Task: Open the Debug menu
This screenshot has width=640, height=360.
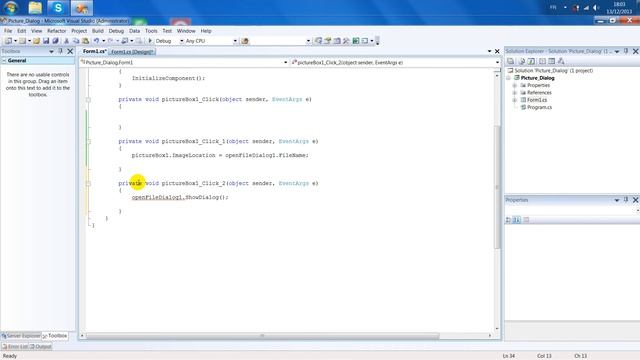Action: pos(116,31)
